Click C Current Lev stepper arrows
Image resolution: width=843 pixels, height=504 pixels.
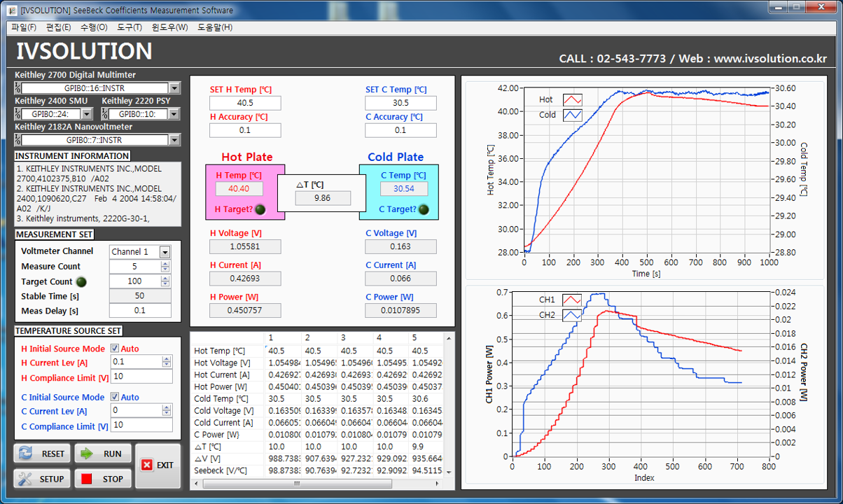[166, 411]
